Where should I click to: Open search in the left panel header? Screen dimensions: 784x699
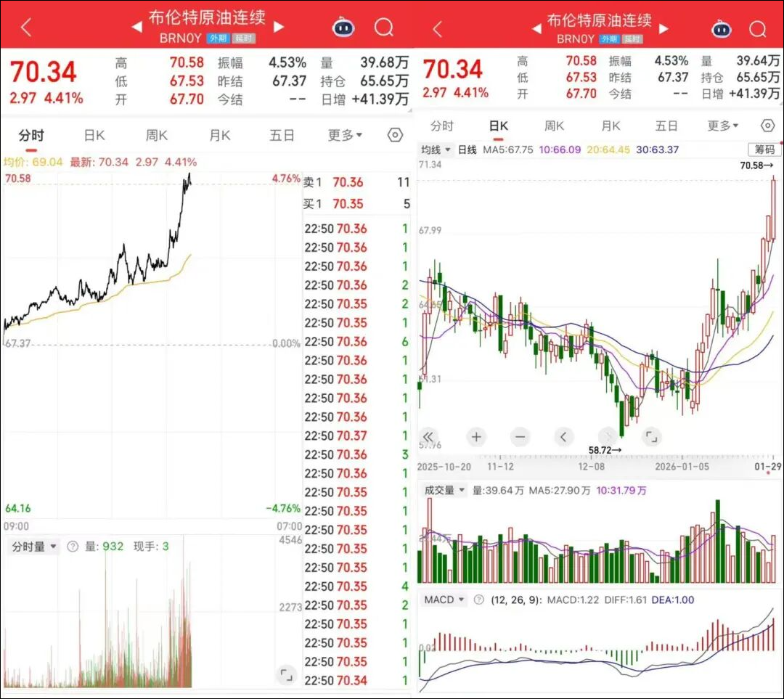pos(384,28)
